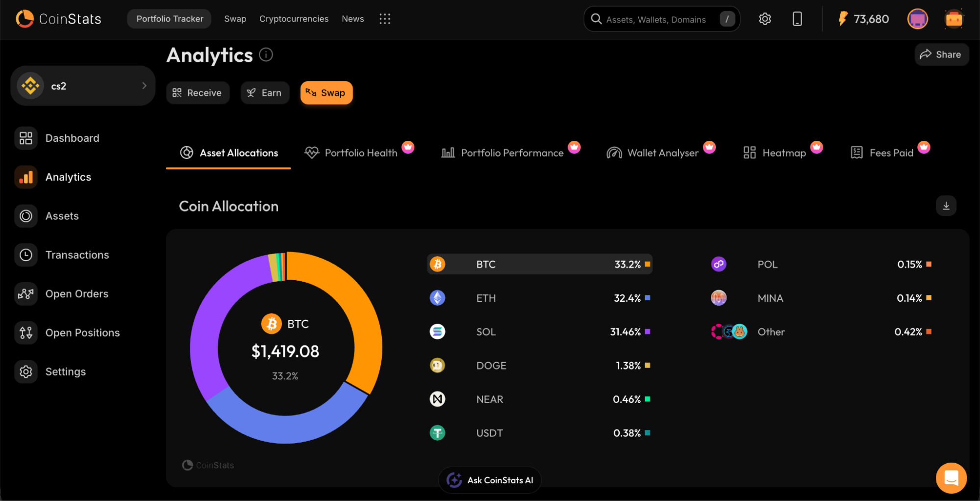The width and height of the screenshot is (980, 501).
Task: Switch to the Portfolio Health tab
Action: tap(360, 153)
